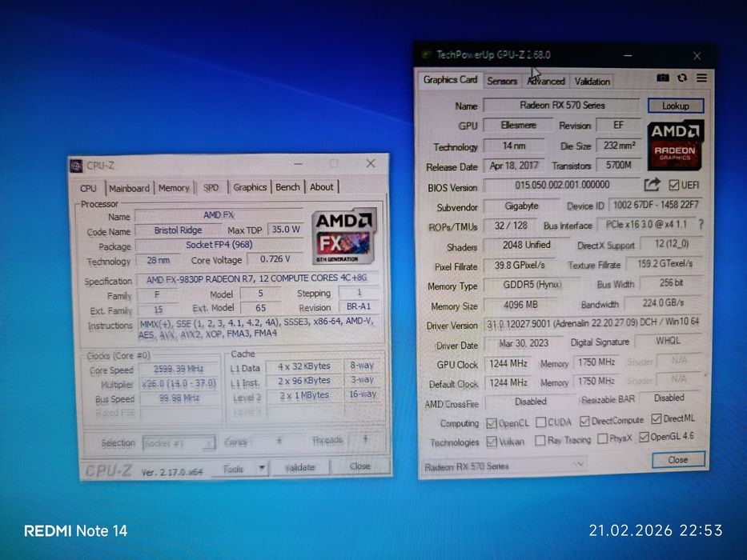
Task: Open the Advanced tab in GPU-Z
Action: point(545,82)
